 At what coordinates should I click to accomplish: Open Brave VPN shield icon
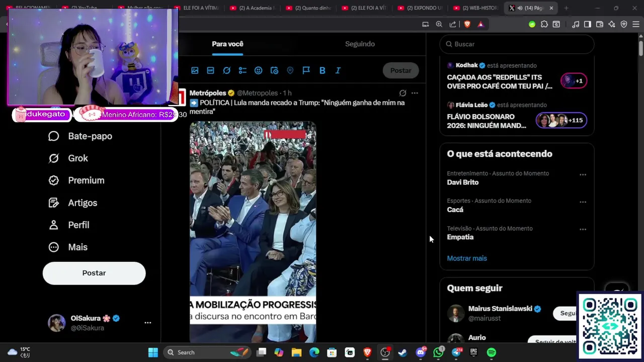coord(624,24)
